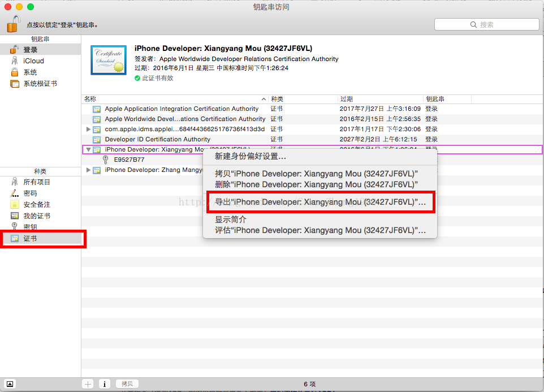
Task: Click certificate icon of Apple Application Integration row
Action: point(97,109)
